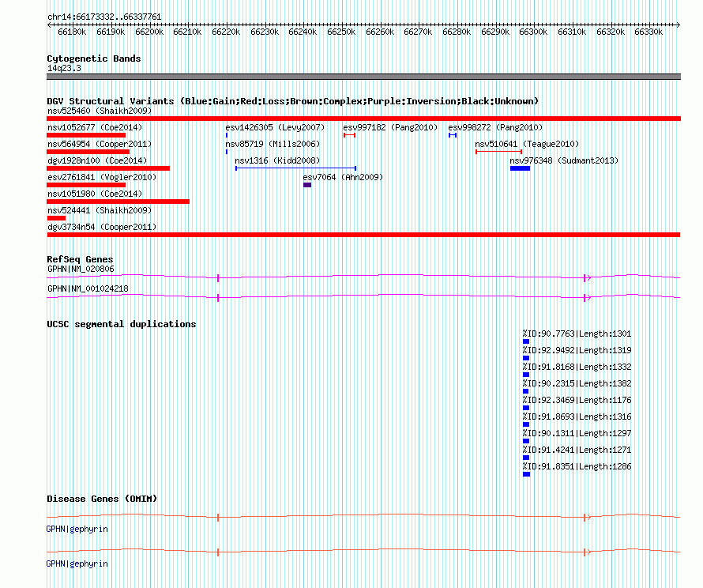The width and height of the screenshot is (703, 588).
Task: Click the Disease Genes (OMIM) track title
Action: click(x=102, y=499)
